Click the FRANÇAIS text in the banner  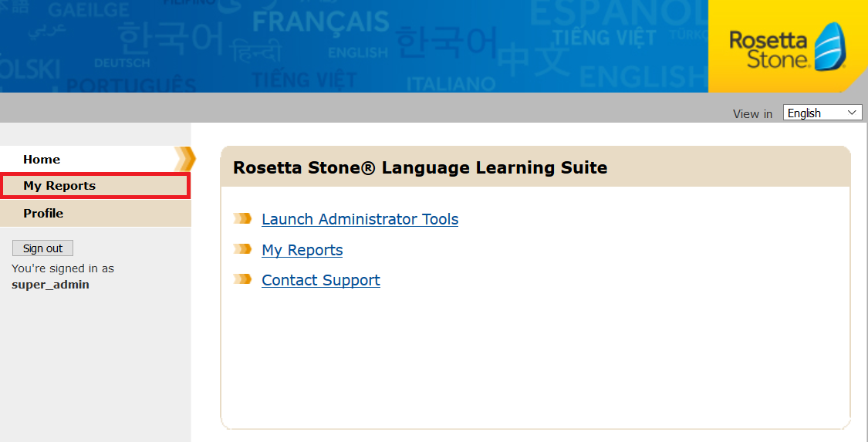(320, 22)
